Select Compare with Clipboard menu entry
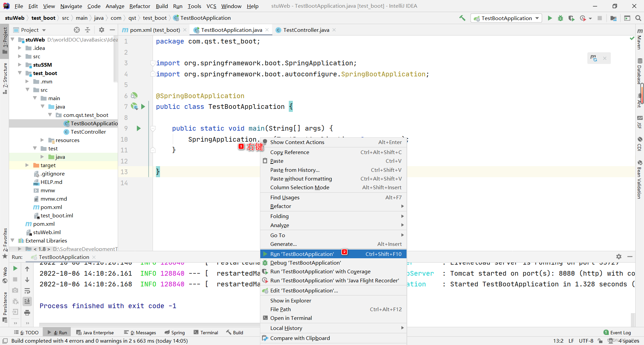 point(333,338)
